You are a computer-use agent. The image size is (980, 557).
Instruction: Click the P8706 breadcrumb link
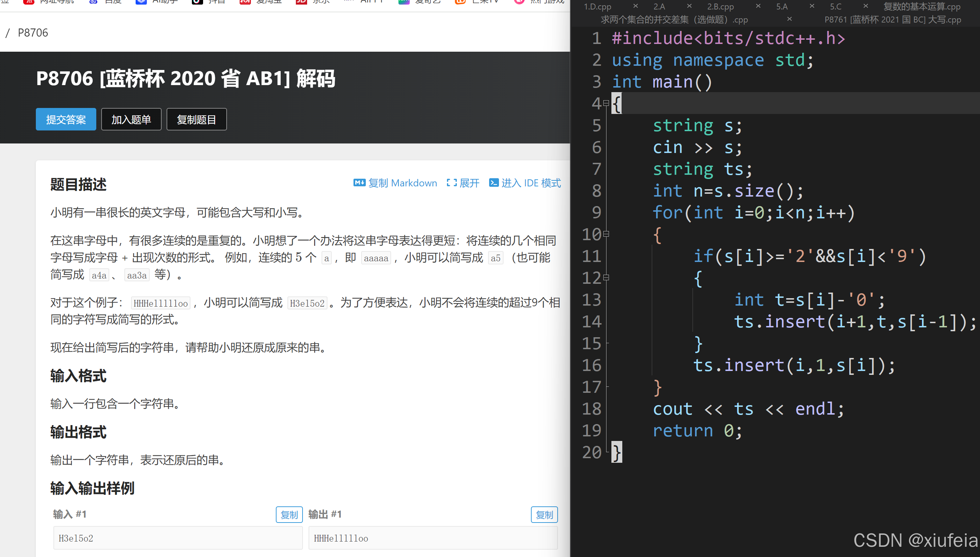tap(33, 33)
